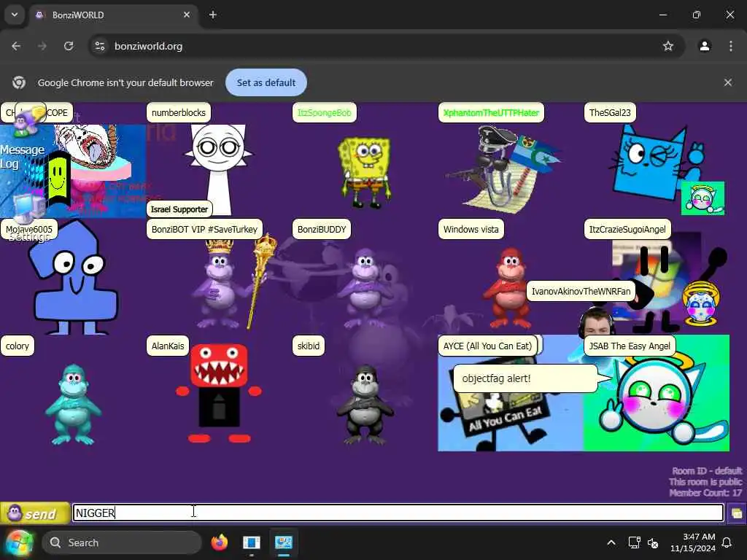View site information icon in address bar
Viewport: 747px width, 560px height.
[x=99, y=46]
